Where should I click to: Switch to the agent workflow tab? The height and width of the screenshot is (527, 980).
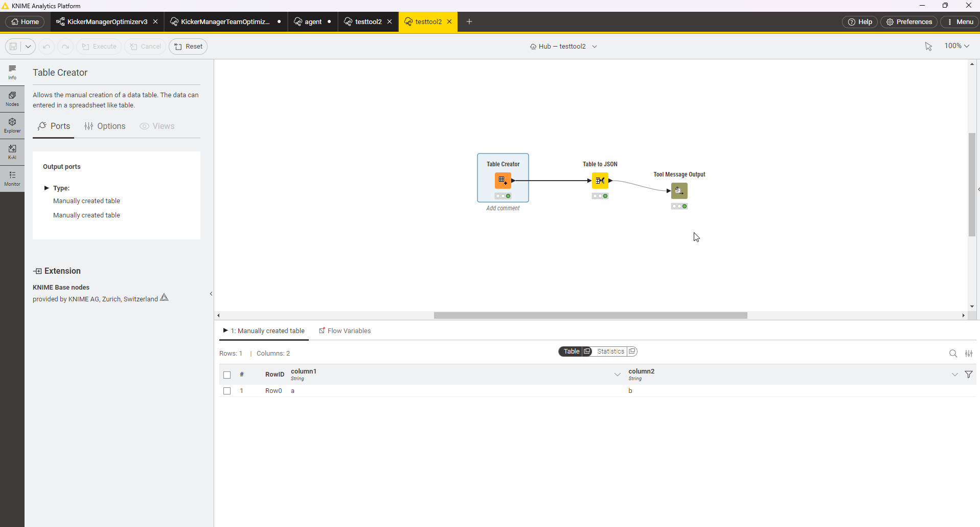(313, 22)
